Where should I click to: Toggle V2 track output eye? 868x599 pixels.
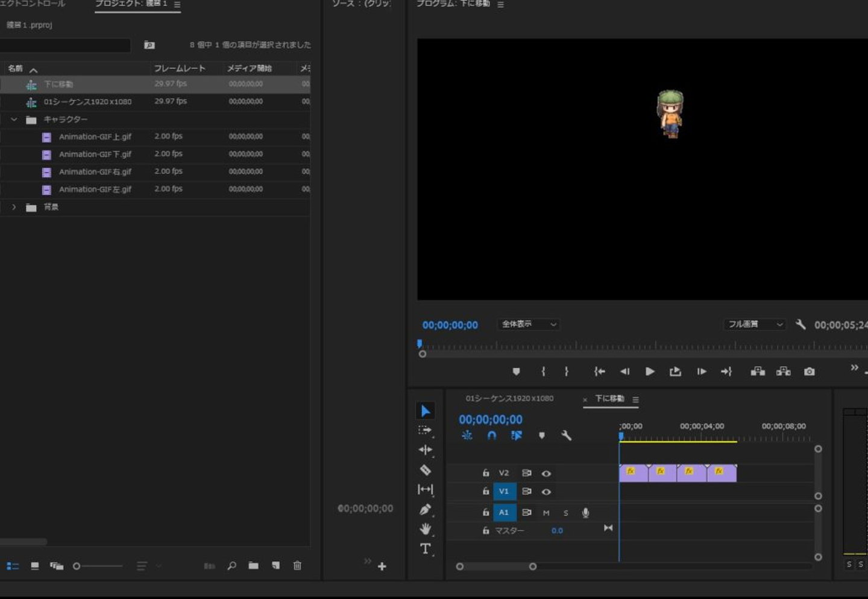546,474
